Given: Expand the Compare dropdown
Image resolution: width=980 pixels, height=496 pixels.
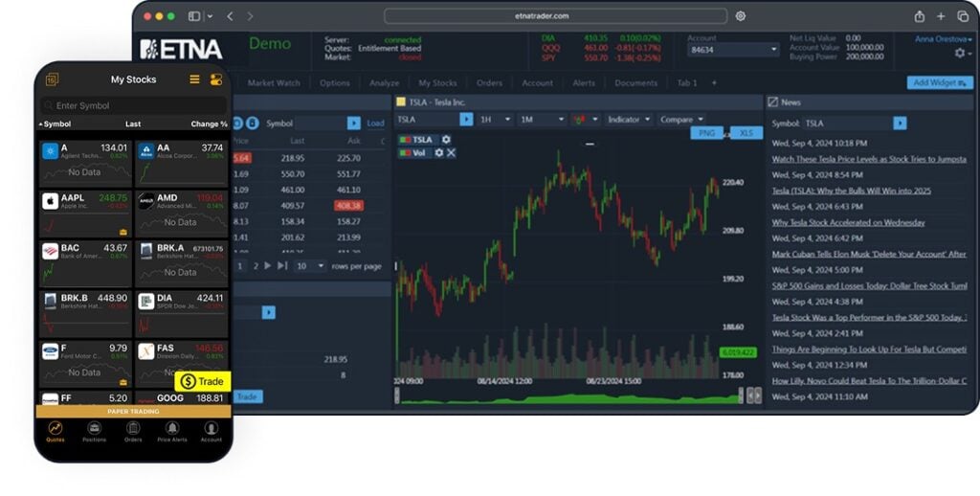Looking at the screenshot, I should coord(681,119).
